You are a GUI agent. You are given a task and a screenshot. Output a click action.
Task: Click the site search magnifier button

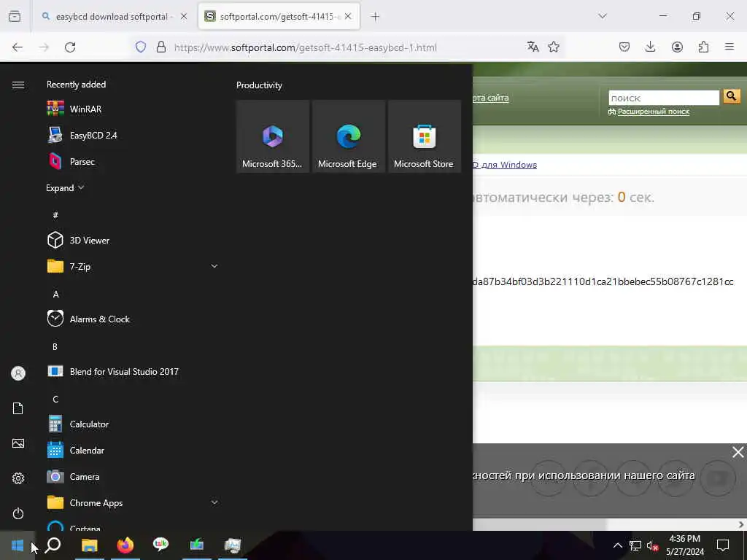(731, 97)
